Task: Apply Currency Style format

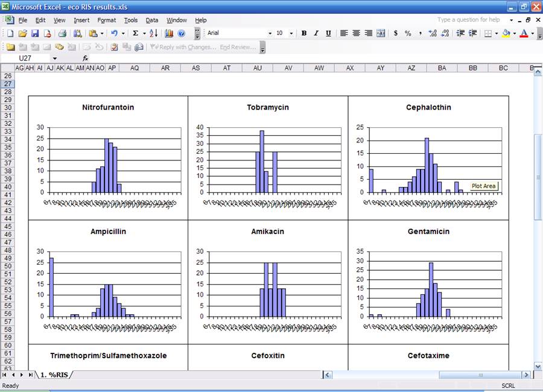Action: (395, 33)
